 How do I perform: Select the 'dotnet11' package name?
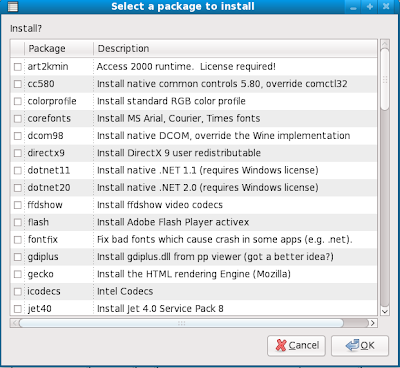49,171
